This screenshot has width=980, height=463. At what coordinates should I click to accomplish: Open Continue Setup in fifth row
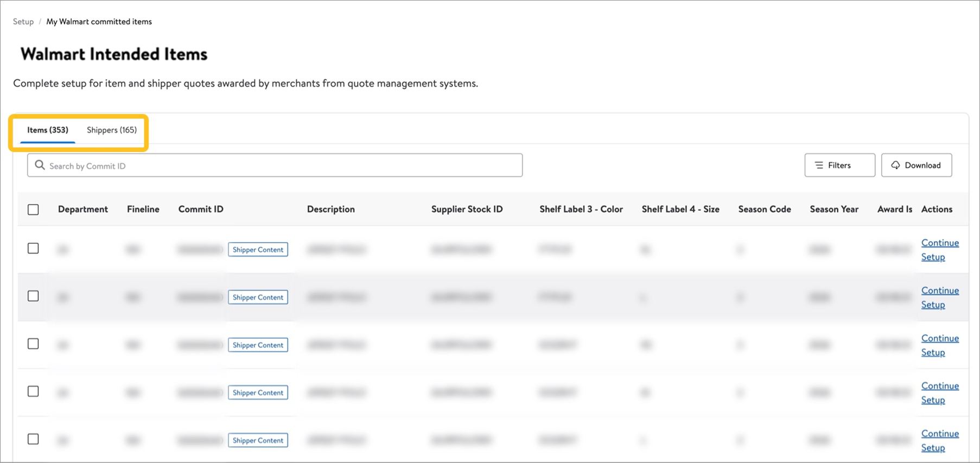940,441
